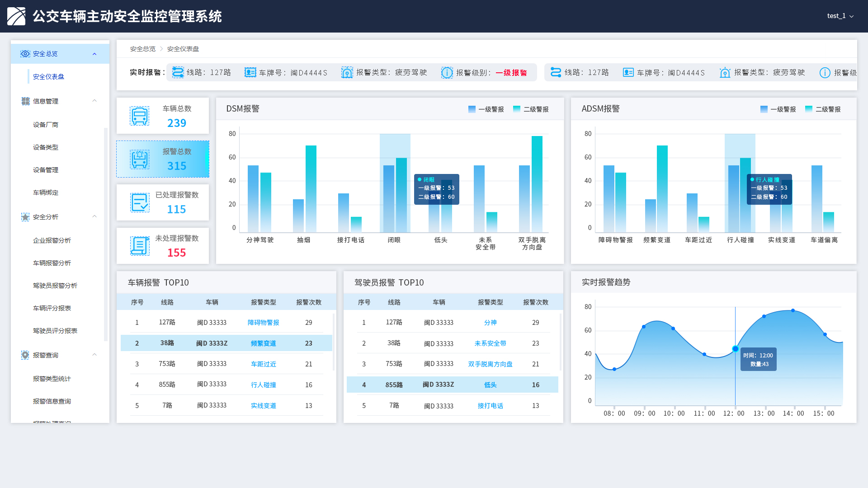Viewport: 868px width, 488px height.
Task: Click the bus icon for 车辆总数
Action: point(139,116)
